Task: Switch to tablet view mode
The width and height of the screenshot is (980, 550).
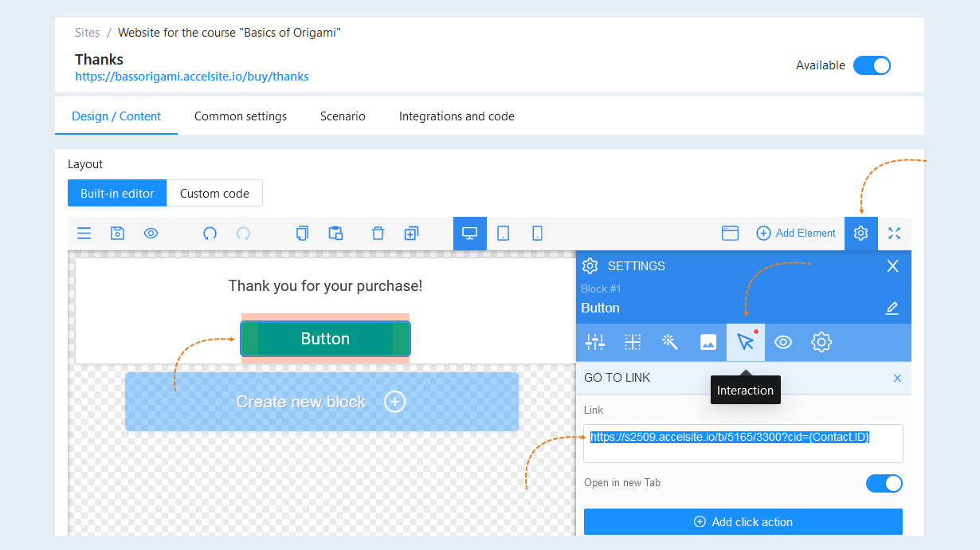Action: pyautogui.click(x=504, y=234)
